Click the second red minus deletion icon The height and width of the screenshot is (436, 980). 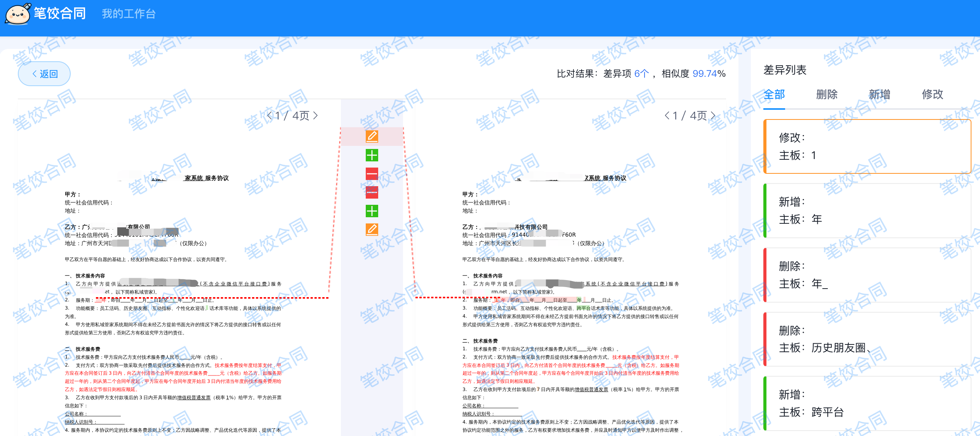pos(372,192)
